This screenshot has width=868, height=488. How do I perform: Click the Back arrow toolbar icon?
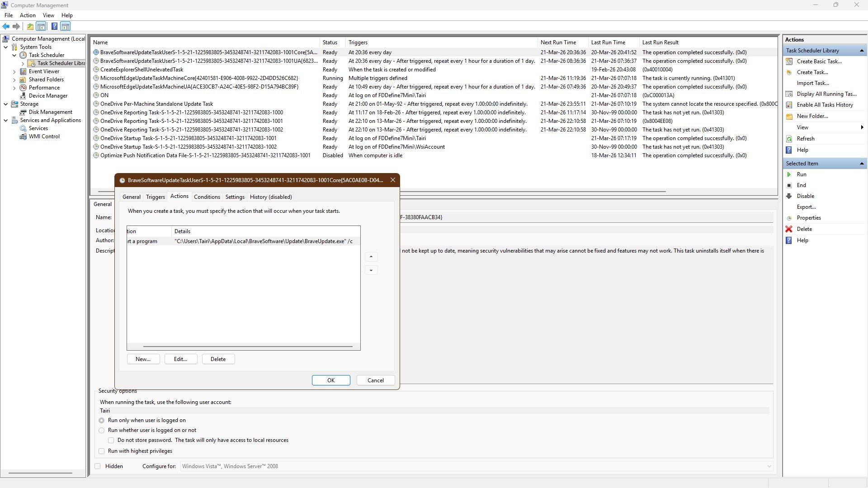pos(6,26)
